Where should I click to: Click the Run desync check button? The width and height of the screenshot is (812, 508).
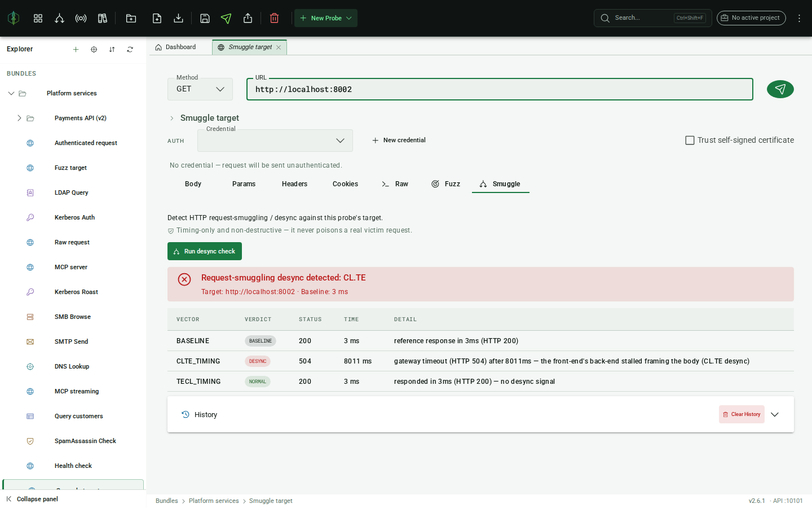(x=205, y=251)
